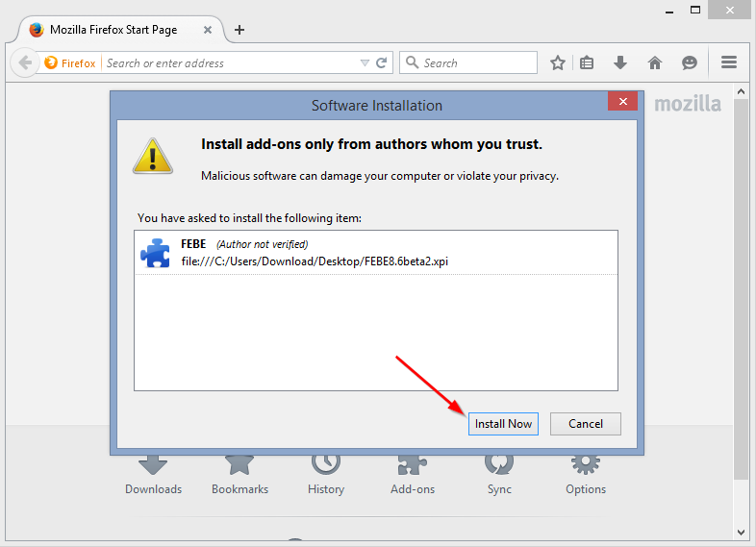Minimize the Firefox window

(669, 11)
